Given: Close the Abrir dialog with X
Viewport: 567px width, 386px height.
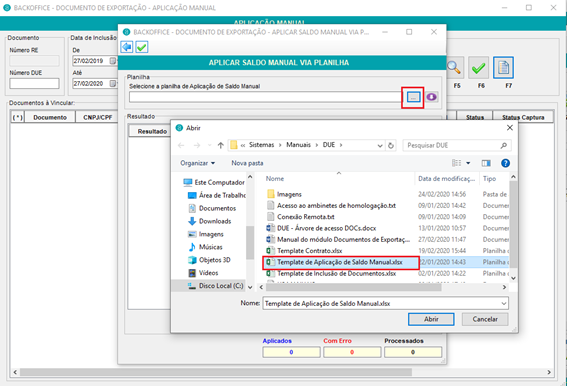Looking at the screenshot, I should (510, 128).
